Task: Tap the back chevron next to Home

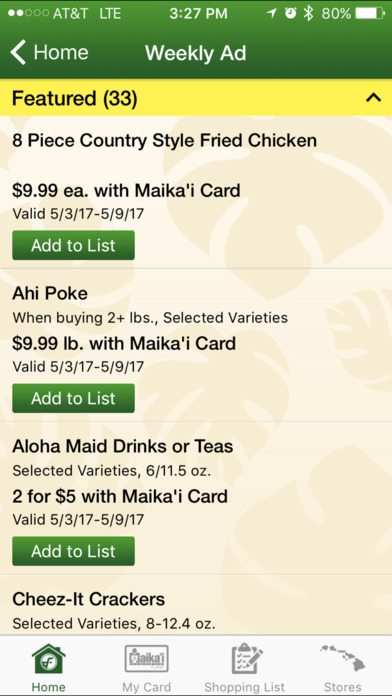Action: (x=18, y=52)
